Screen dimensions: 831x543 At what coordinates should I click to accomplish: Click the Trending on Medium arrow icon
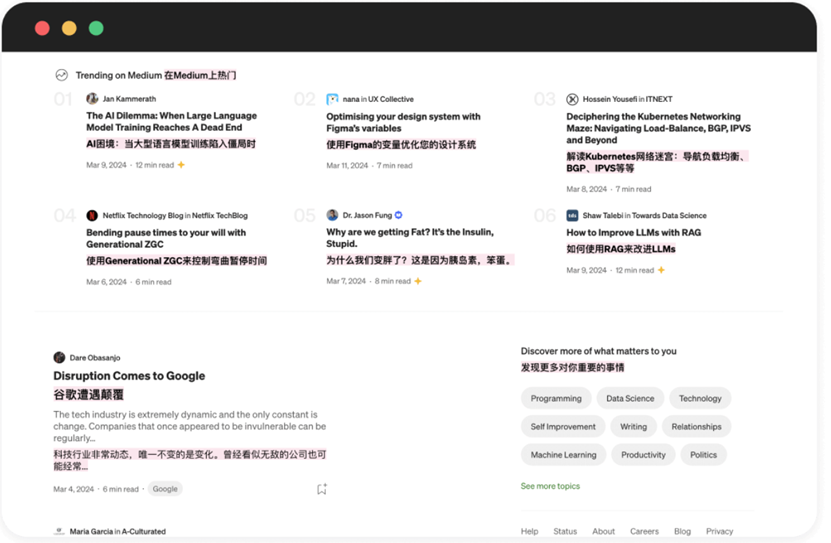click(61, 75)
